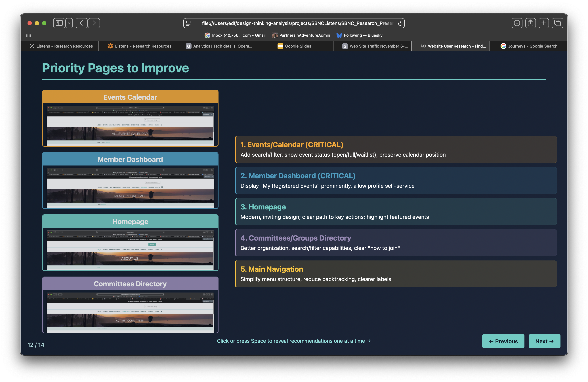Image resolution: width=588 pixels, height=382 pixels.
Task: Click the Next slide button
Action: click(544, 341)
